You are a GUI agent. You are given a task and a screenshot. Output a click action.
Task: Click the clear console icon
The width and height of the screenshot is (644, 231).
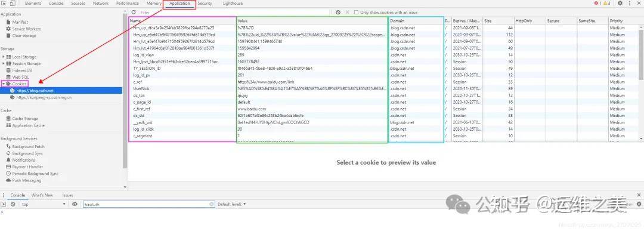(x=13, y=204)
